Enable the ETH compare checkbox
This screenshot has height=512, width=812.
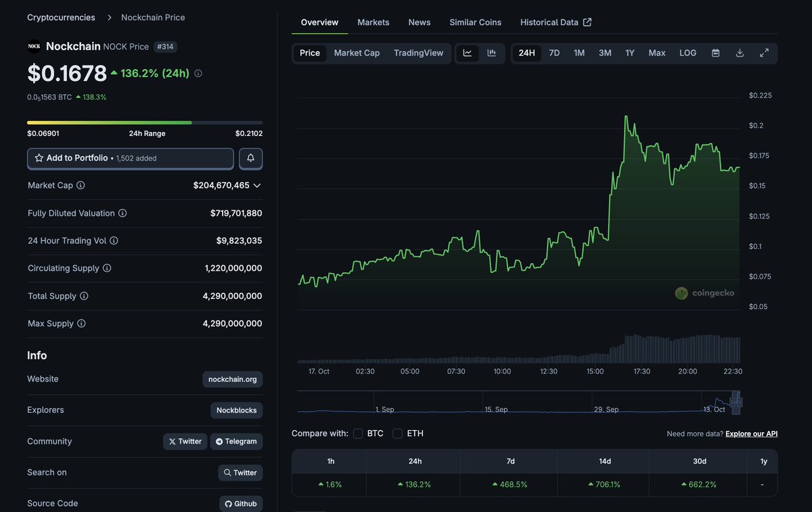coord(398,434)
